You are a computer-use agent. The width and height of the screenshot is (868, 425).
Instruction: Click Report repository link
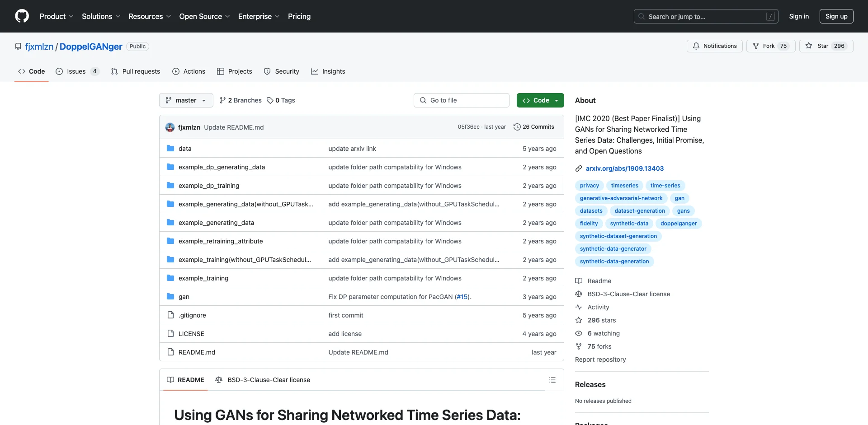[x=600, y=360]
